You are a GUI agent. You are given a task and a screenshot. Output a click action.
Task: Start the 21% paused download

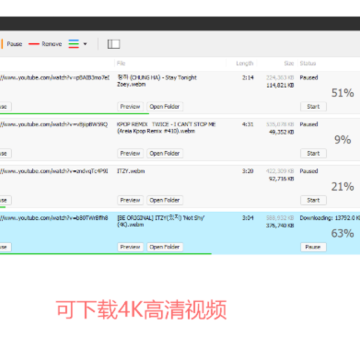313,200
